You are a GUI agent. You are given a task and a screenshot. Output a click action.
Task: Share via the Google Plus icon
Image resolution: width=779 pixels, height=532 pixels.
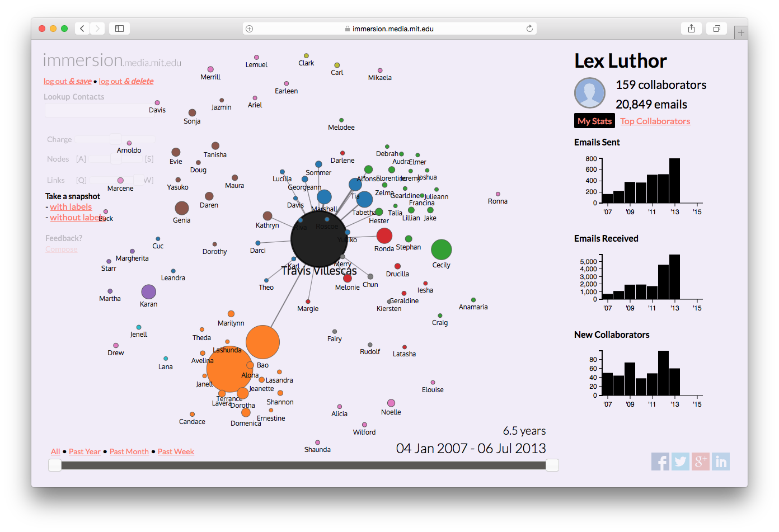tap(701, 462)
